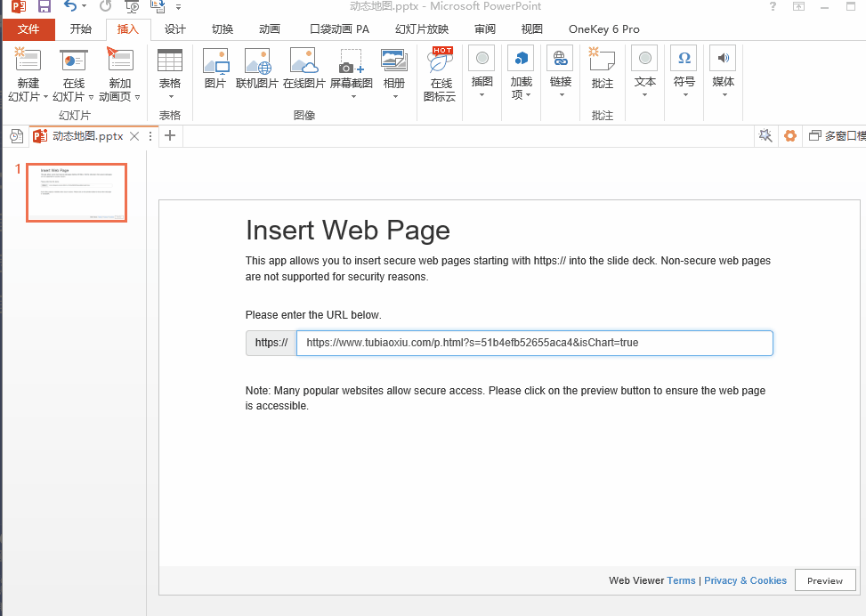Click the 批注 comment icon

coord(603,61)
